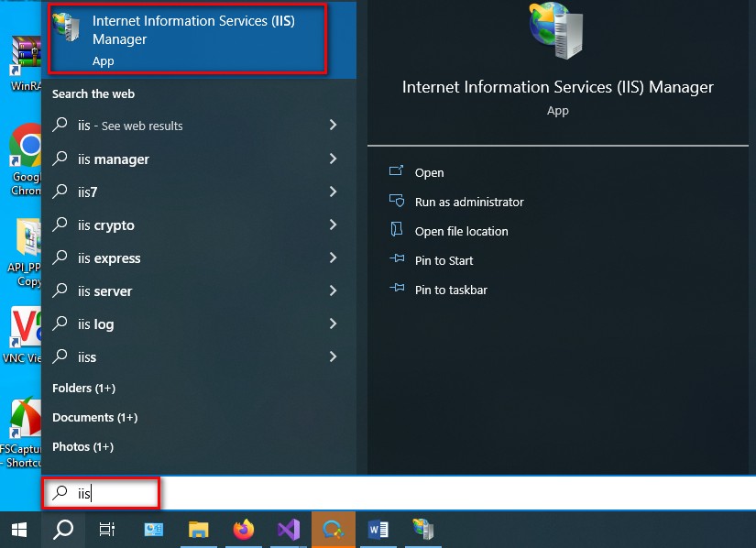This screenshot has width=756, height=548.
Task: Switch to IIS Manager taskbar icon
Action: point(422,530)
